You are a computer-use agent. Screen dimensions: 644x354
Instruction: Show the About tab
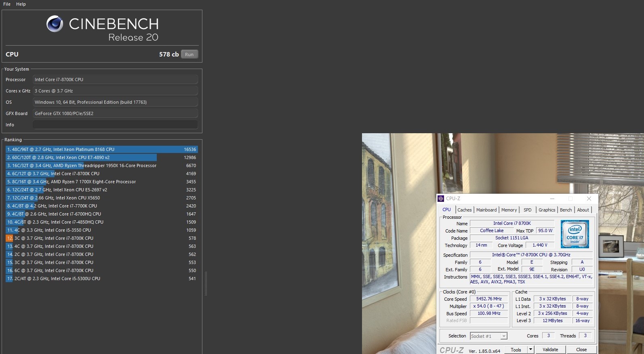point(583,210)
